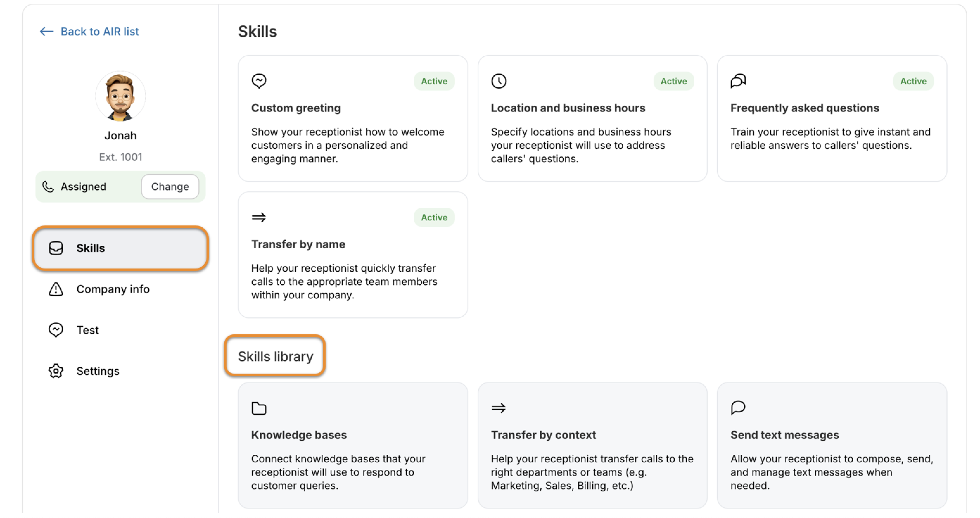Image resolution: width=980 pixels, height=518 pixels.
Task: Select the Send text messages skill card
Action: tap(832, 445)
